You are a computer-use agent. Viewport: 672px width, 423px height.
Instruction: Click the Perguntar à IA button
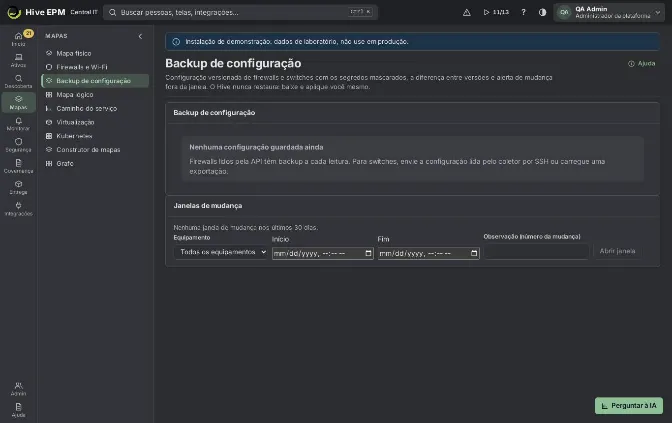coord(629,405)
